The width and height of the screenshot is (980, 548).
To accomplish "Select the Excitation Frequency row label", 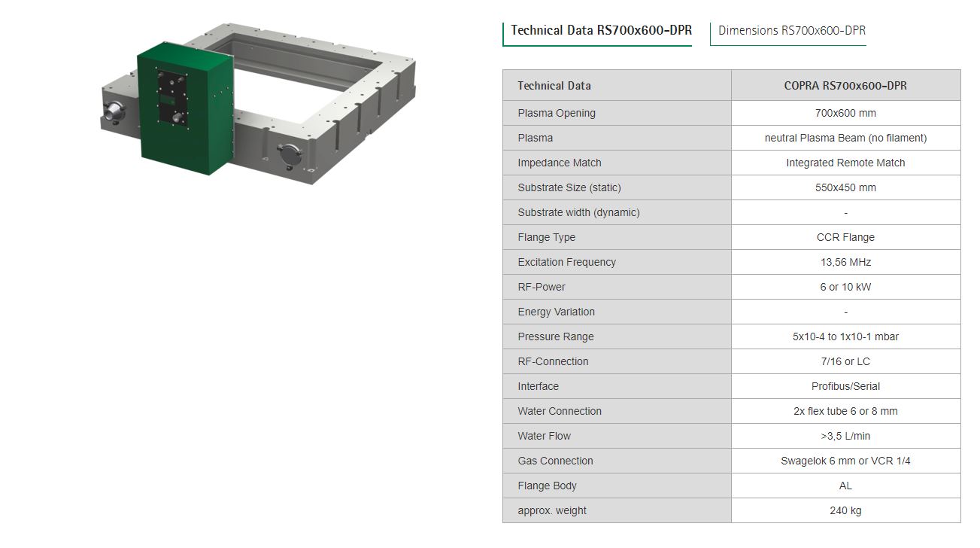I will click(566, 262).
